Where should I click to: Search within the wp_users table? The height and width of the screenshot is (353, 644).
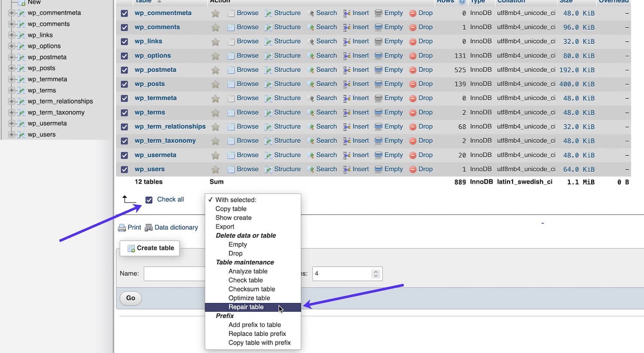pos(326,169)
